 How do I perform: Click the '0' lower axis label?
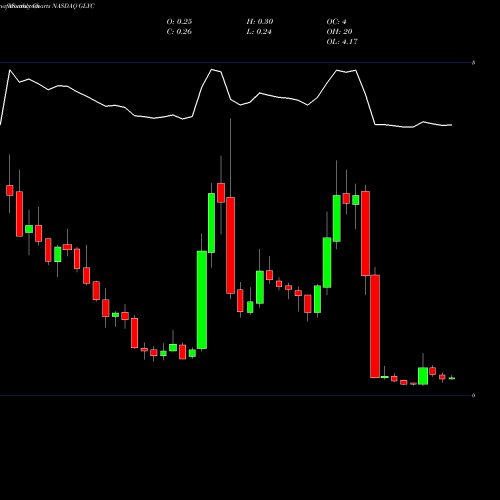pos(473,396)
